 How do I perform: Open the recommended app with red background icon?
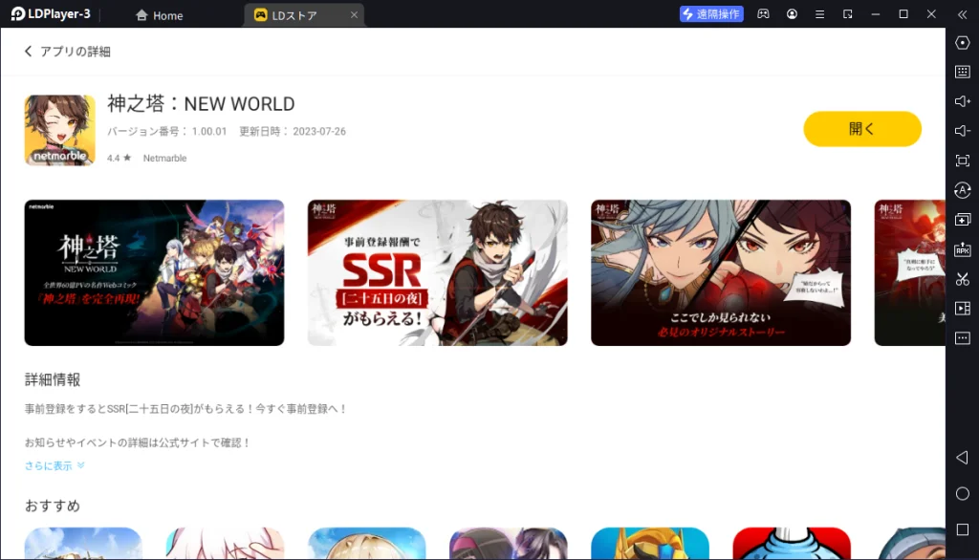click(792, 543)
